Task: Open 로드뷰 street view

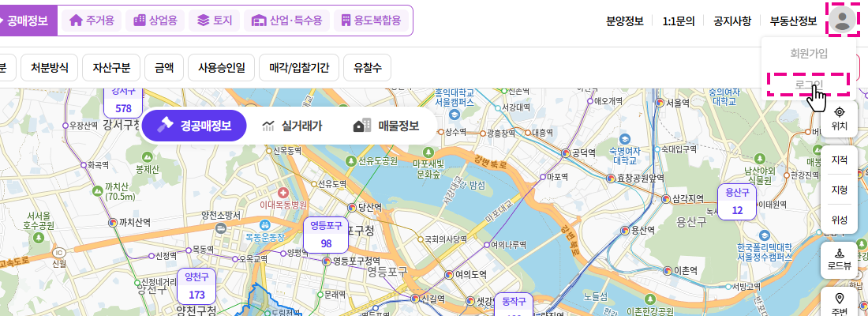Action: click(x=840, y=259)
